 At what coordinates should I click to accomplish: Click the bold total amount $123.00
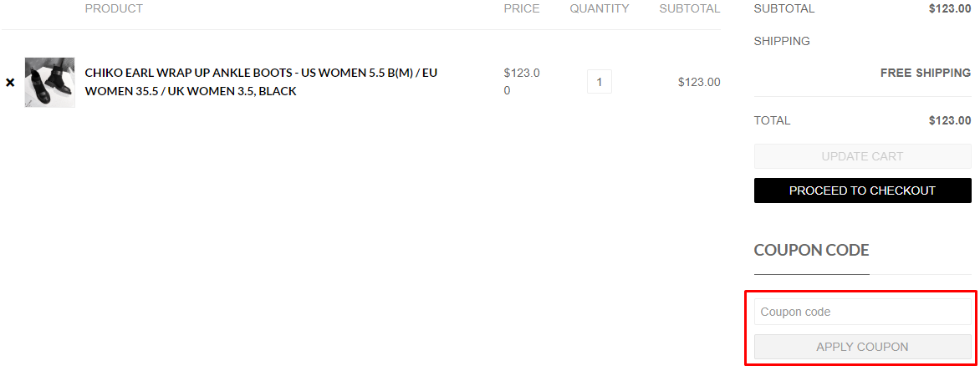pyautogui.click(x=949, y=120)
